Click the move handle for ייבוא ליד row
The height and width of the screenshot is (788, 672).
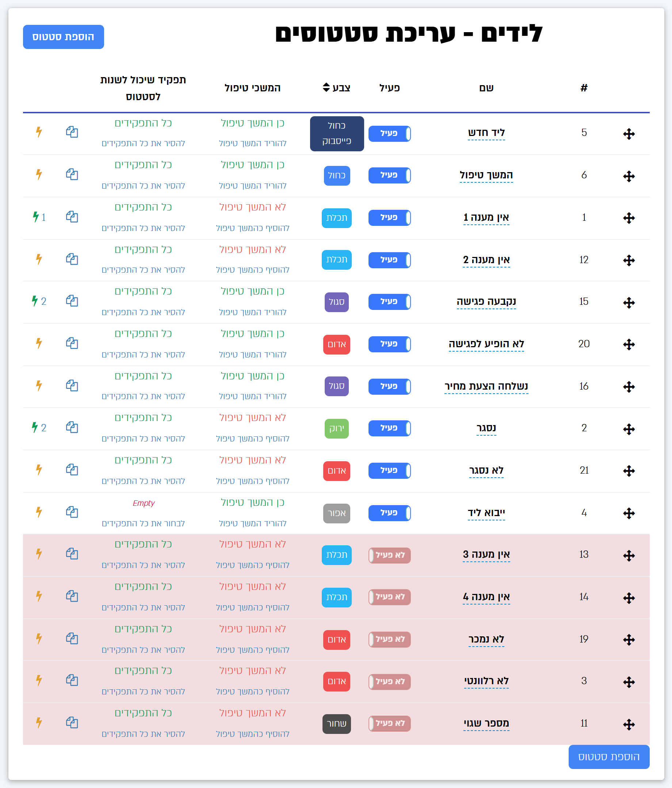tap(629, 513)
